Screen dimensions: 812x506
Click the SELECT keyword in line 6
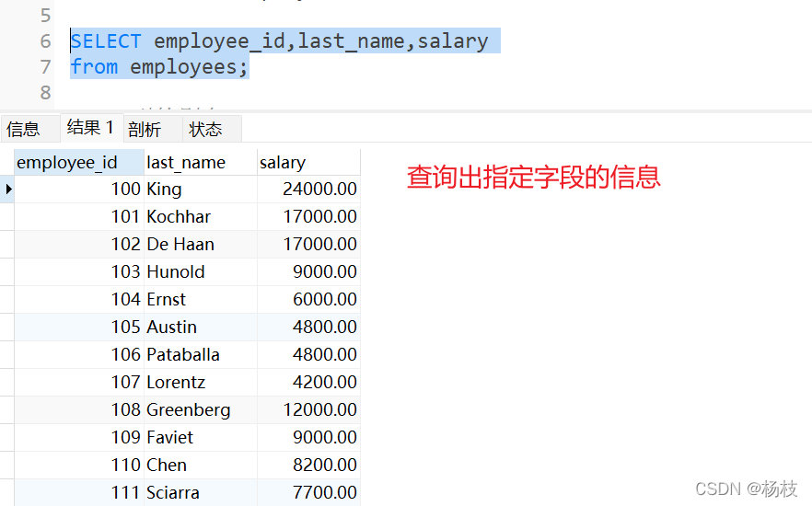click(106, 41)
